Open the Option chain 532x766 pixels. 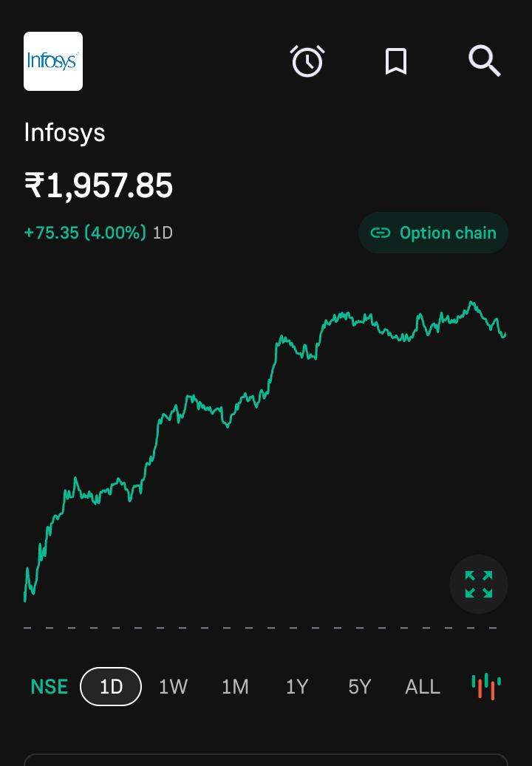point(433,233)
